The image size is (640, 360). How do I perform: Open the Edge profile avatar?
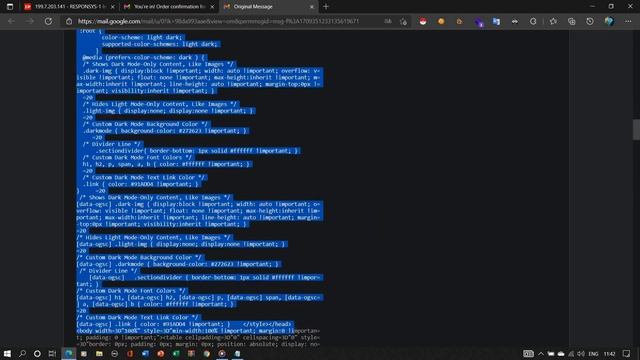(x=609, y=21)
